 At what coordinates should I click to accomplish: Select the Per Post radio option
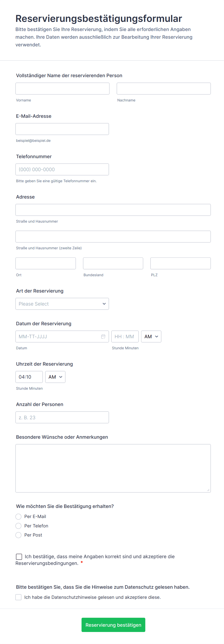pyautogui.click(x=19, y=535)
